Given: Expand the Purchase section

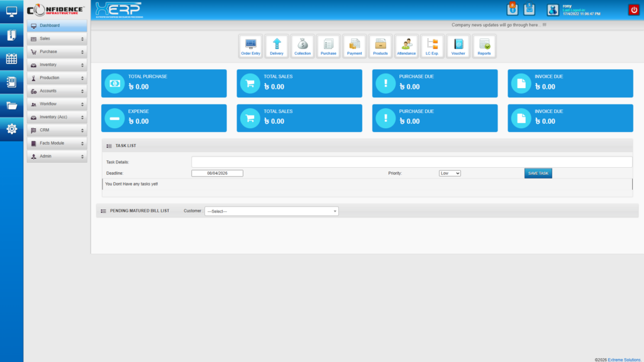Looking at the screenshot, I should pos(57,51).
